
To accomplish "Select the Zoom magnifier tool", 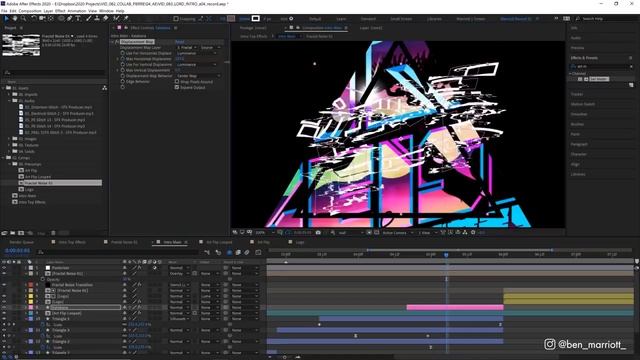I will point(23,18).
